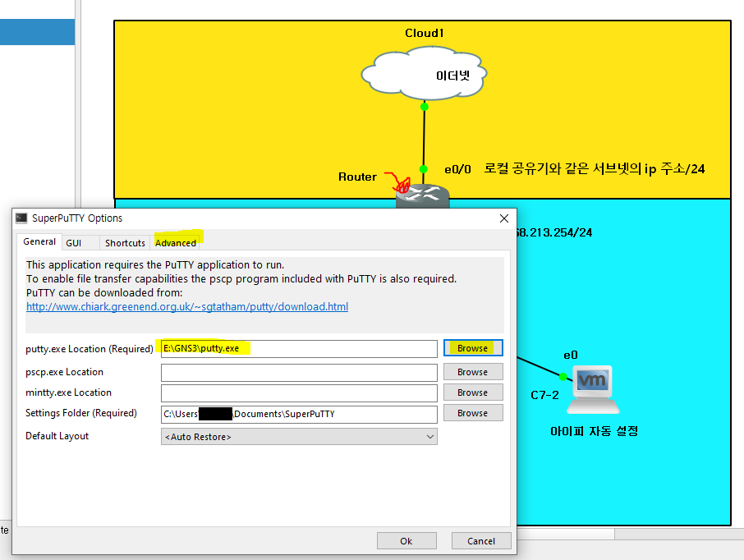Open the Advanced tab
The width and height of the screenshot is (744, 560).
pyautogui.click(x=176, y=243)
